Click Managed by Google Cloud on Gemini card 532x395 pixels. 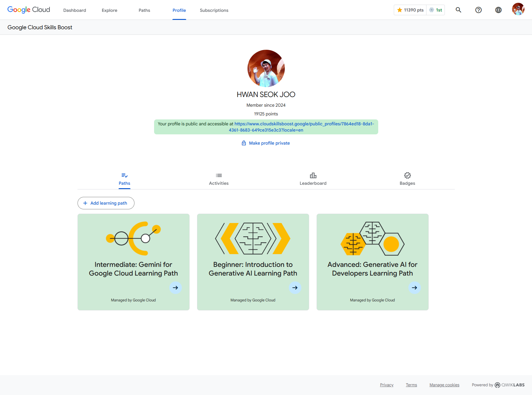click(x=134, y=300)
